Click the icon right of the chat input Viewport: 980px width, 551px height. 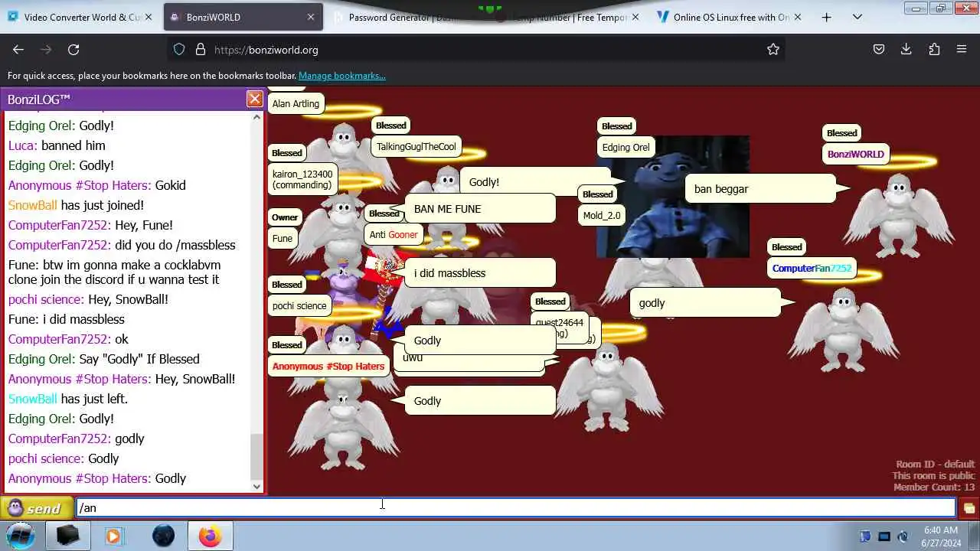pyautogui.click(x=969, y=508)
